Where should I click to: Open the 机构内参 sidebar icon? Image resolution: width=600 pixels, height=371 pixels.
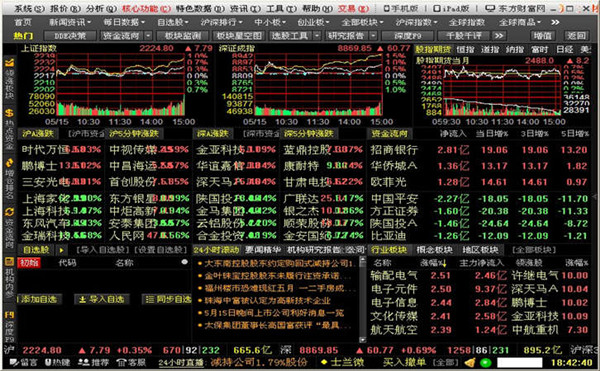[x=9, y=262]
